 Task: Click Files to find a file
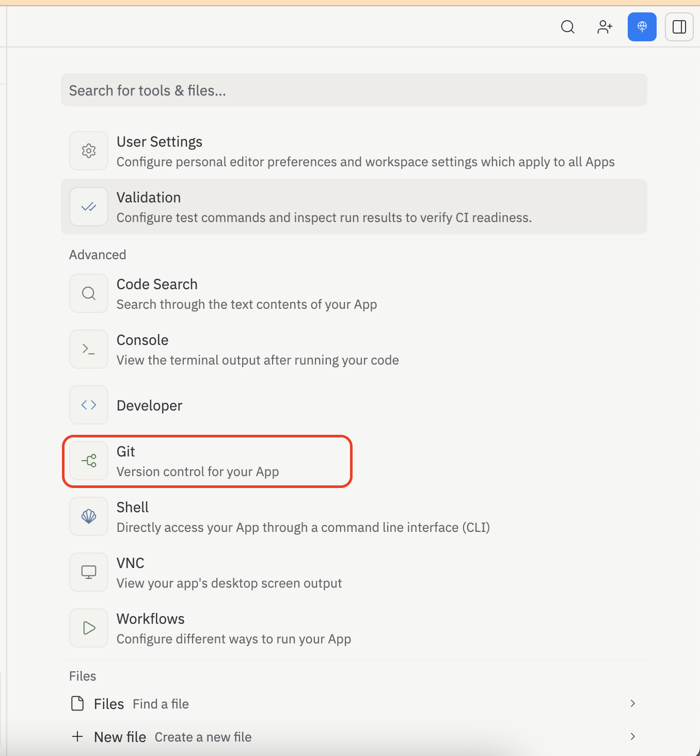(x=108, y=703)
